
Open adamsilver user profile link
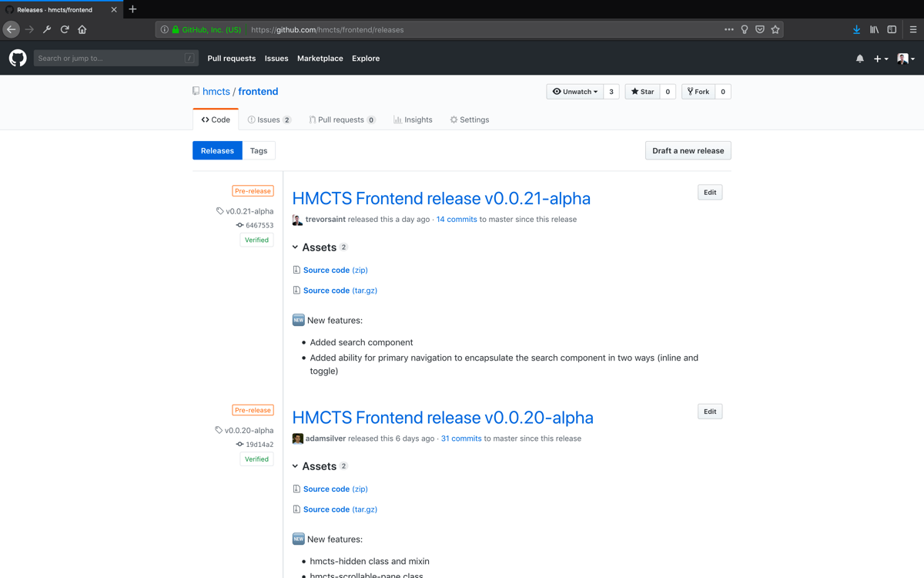[x=326, y=439]
